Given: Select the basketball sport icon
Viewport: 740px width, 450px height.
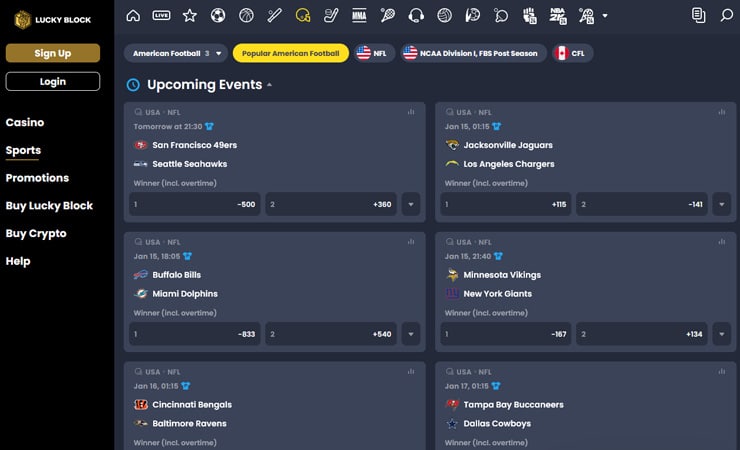Looking at the screenshot, I should pyautogui.click(x=246, y=16).
